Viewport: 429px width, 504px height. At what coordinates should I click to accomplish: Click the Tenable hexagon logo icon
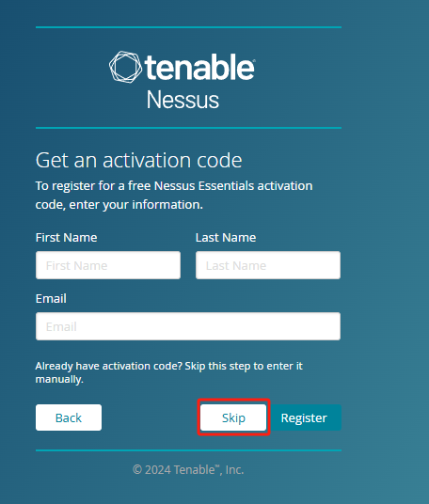125,67
